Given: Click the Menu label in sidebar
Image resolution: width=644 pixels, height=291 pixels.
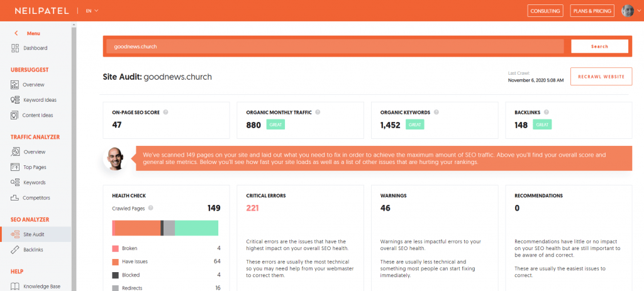Looking at the screenshot, I should (33, 33).
